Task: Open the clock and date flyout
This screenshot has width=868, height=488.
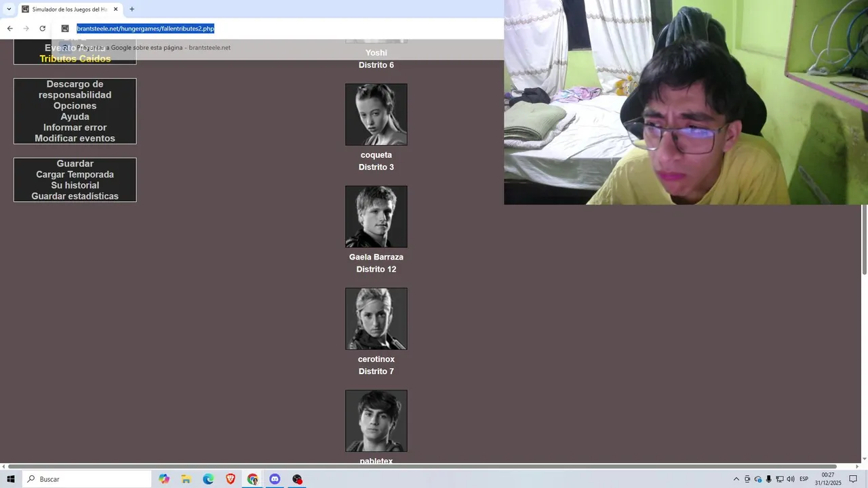Action: 828,479
